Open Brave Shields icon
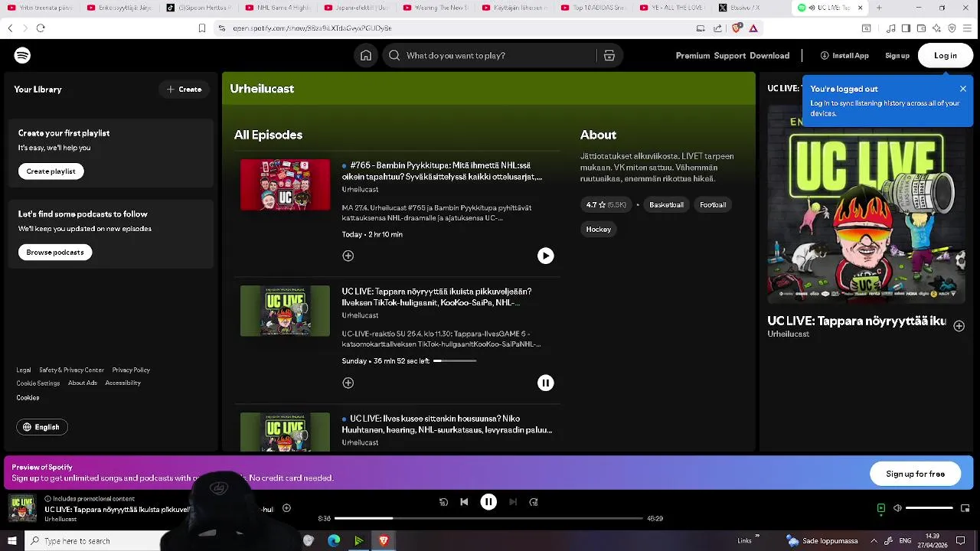 coord(737,28)
